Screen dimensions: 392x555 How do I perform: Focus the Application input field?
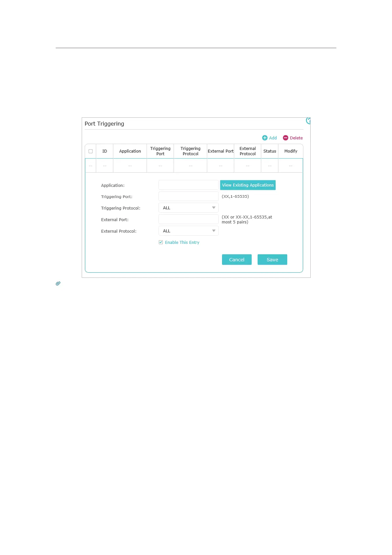[x=188, y=185]
